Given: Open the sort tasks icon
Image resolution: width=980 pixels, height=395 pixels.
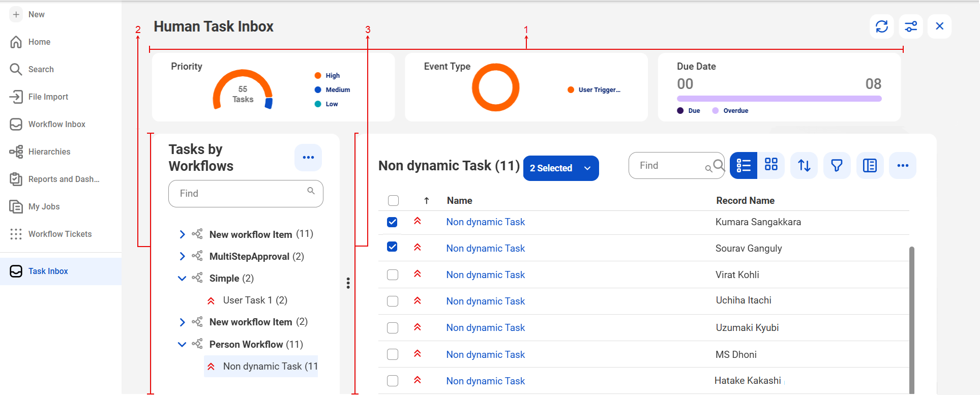Looking at the screenshot, I should [x=804, y=165].
